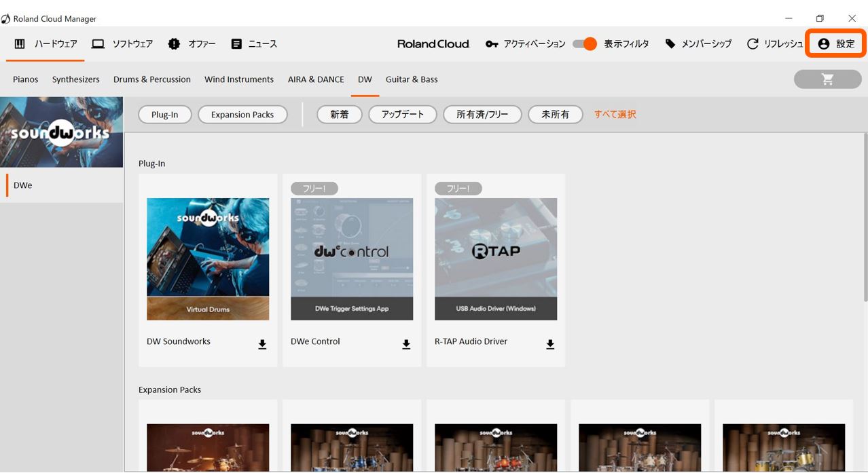Open the DWe Control thumbnail
Viewport: 868px width, 473px height.
click(x=352, y=259)
